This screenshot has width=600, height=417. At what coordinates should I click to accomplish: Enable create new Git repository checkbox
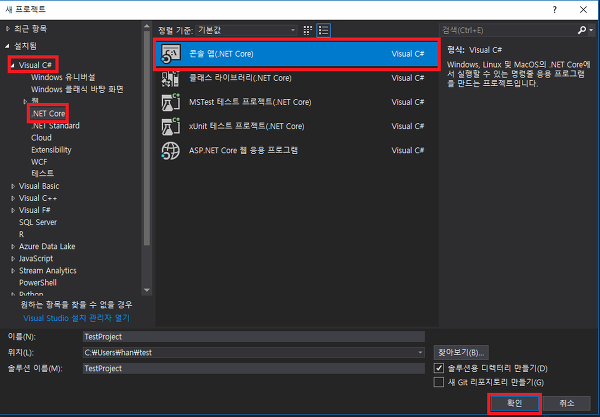(439, 382)
